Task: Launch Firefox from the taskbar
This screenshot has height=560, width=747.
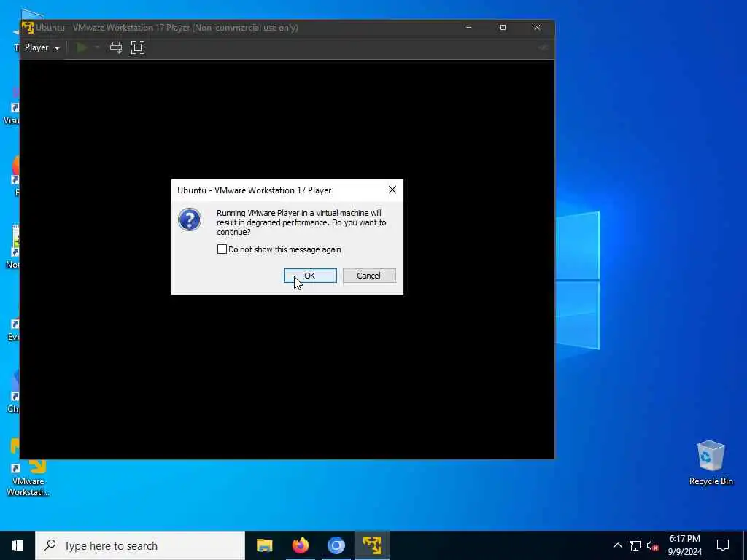Action: [x=300, y=545]
